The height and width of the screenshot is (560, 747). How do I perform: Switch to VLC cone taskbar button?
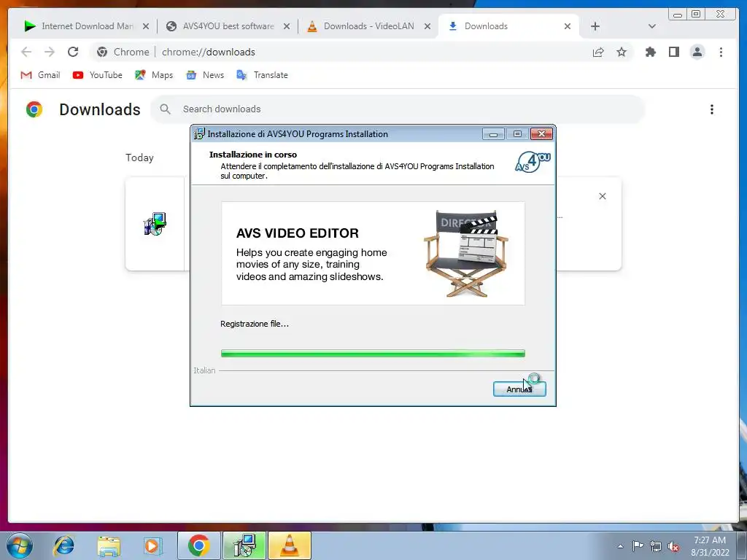coord(289,545)
